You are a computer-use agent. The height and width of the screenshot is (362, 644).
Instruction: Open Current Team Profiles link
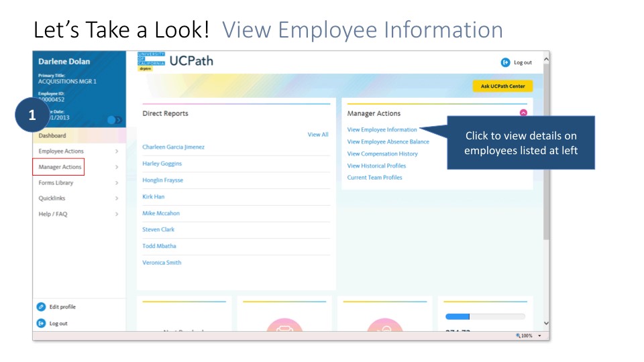click(x=374, y=177)
